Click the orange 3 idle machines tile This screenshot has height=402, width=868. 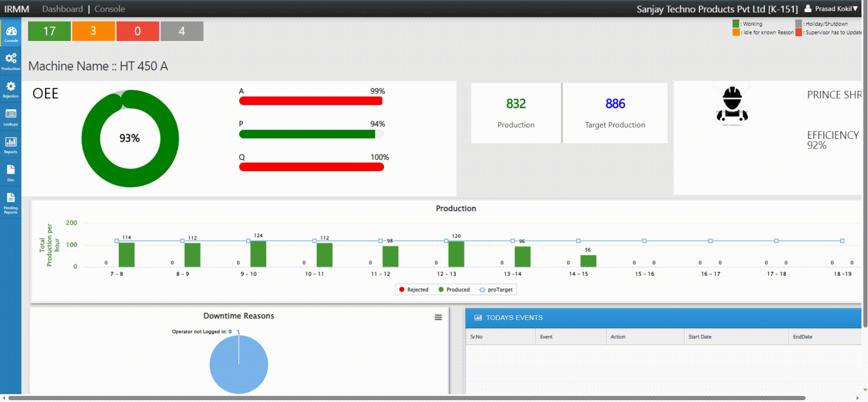93,31
